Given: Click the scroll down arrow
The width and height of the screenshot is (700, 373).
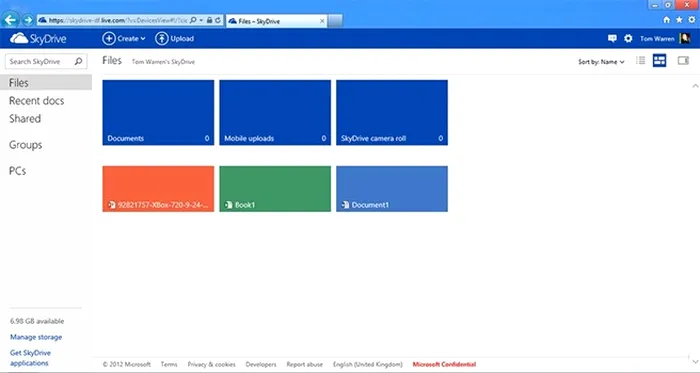Looking at the screenshot, I should (695, 361).
